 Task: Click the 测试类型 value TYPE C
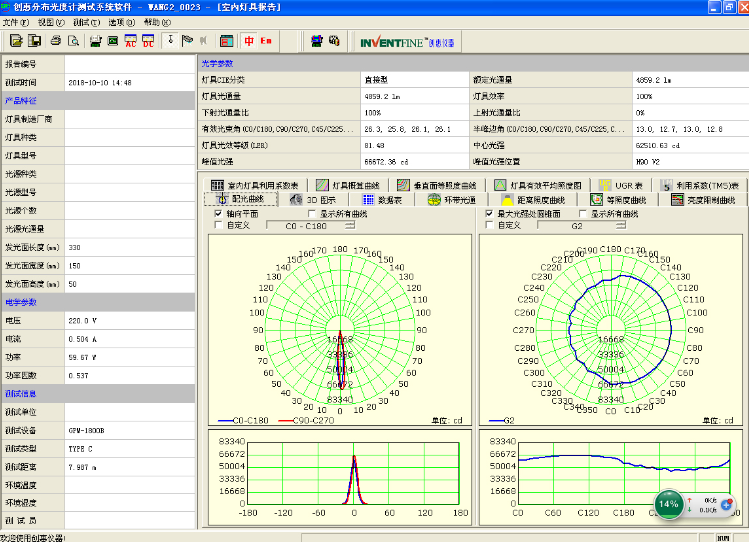[80, 449]
